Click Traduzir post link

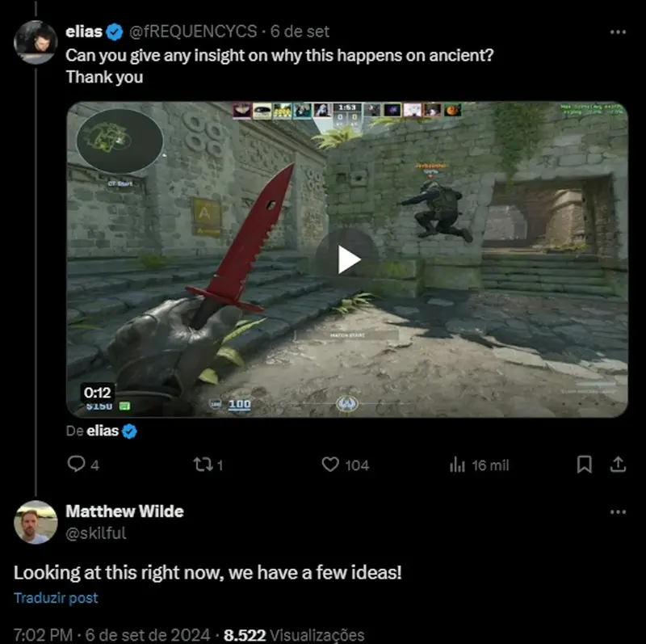click(x=56, y=598)
